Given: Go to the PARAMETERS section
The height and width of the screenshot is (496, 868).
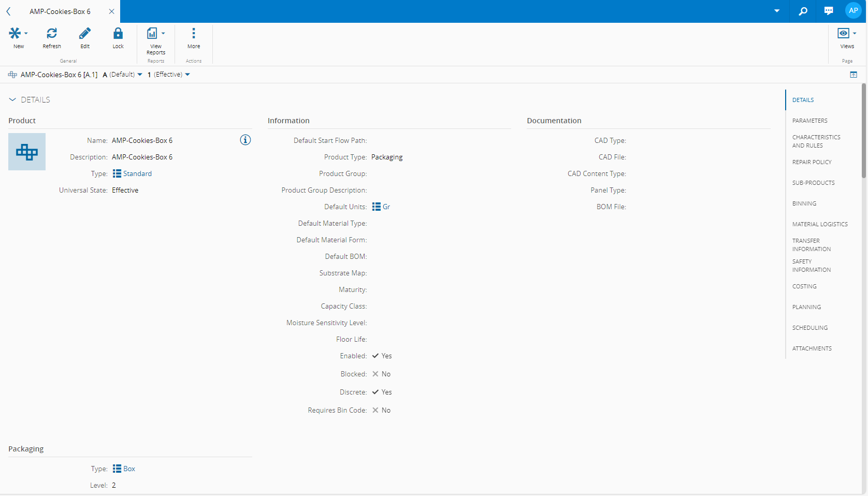Looking at the screenshot, I should (x=809, y=121).
